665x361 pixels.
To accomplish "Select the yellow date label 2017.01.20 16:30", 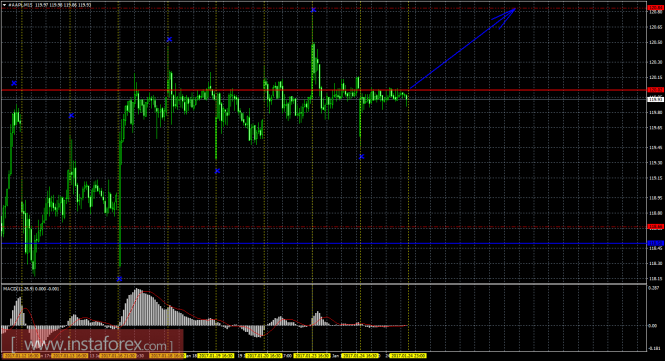I will pos(263,355).
